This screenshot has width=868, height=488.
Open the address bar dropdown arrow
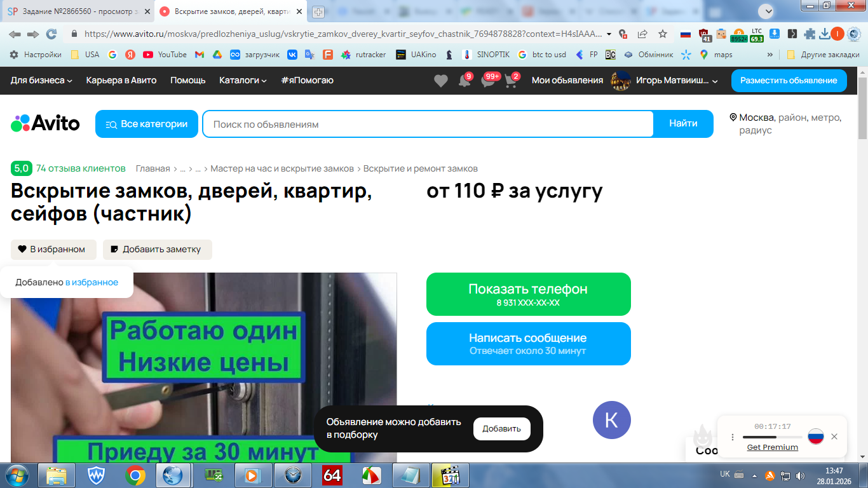pos(609,34)
